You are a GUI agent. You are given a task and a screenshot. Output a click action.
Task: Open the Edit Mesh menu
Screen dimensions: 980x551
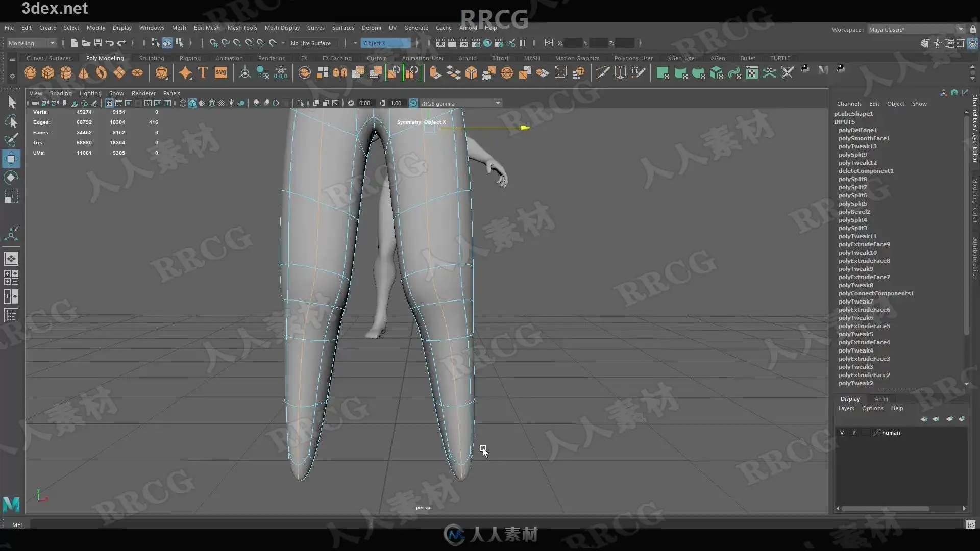[x=207, y=28]
